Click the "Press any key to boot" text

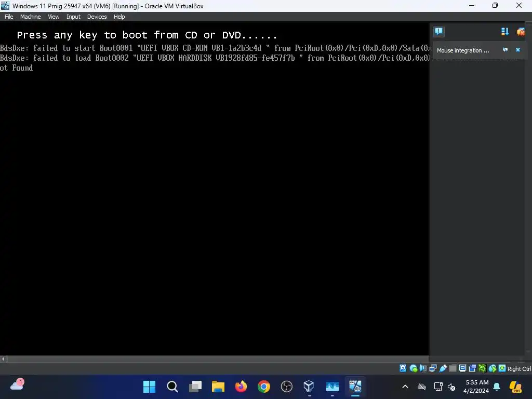click(147, 35)
